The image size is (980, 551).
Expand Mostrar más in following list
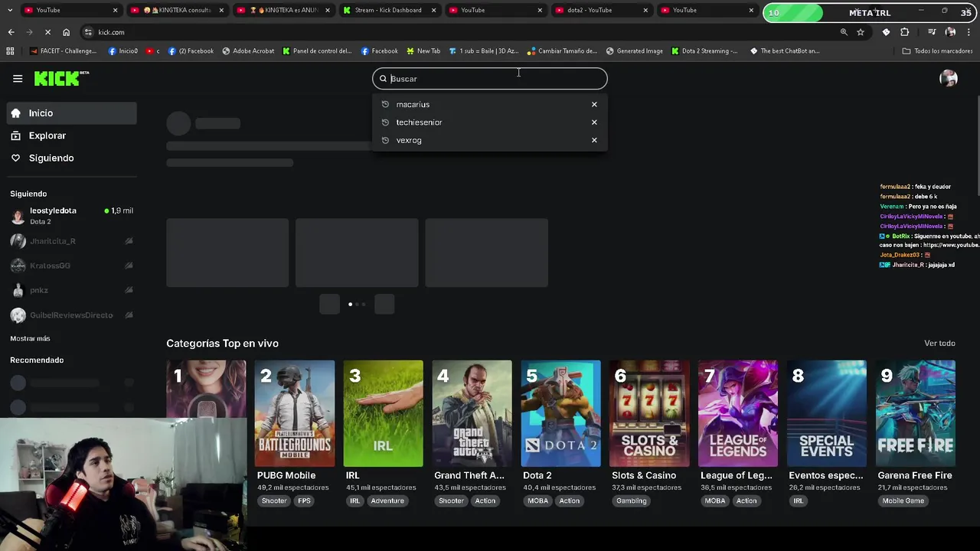click(x=30, y=338)
